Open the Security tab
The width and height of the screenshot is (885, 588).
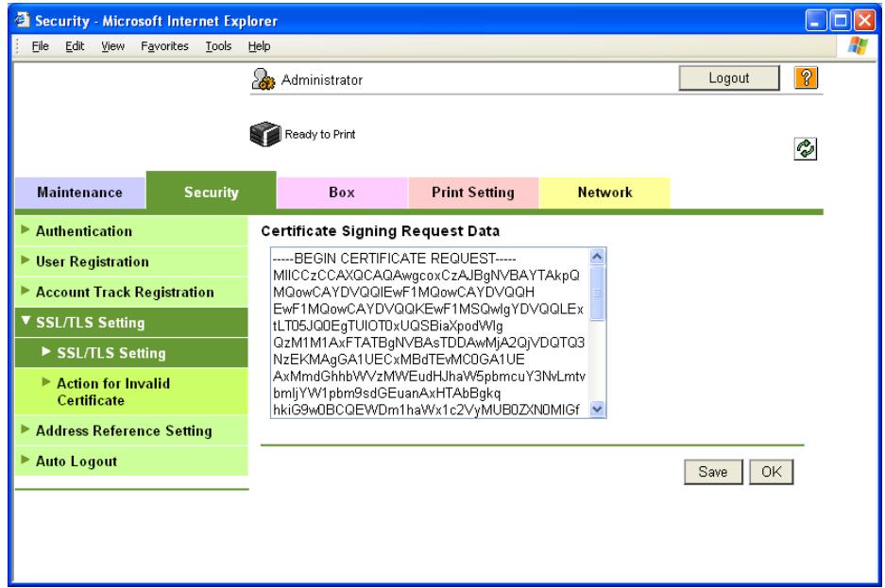pos(211,192)
